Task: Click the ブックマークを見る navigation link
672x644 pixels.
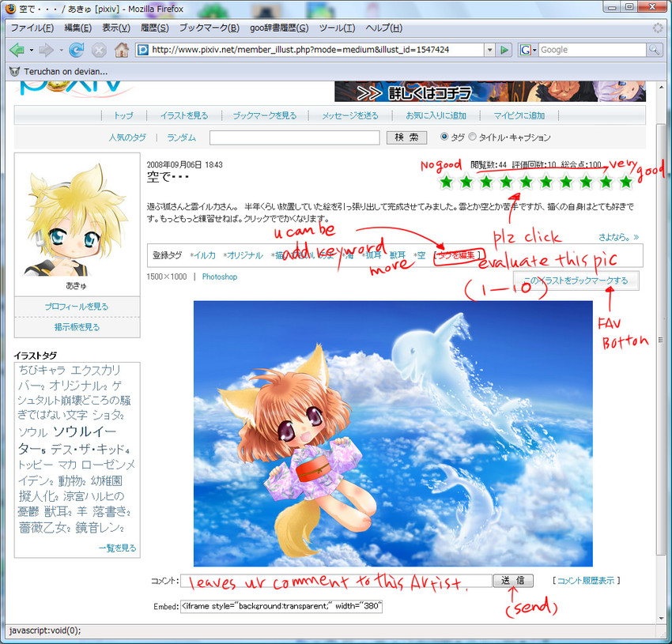Action: (x=264, y=115)
